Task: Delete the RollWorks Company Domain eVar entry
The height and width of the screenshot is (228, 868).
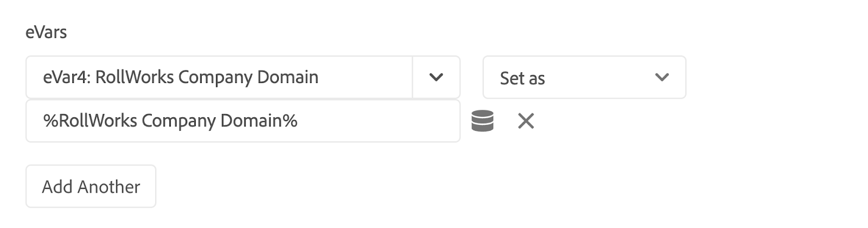Action: point(526,121)
